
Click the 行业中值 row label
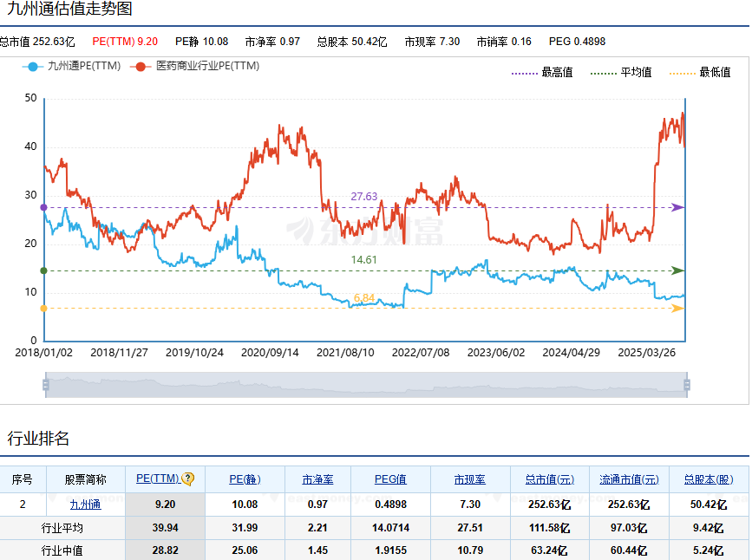[x=62, y=550]
